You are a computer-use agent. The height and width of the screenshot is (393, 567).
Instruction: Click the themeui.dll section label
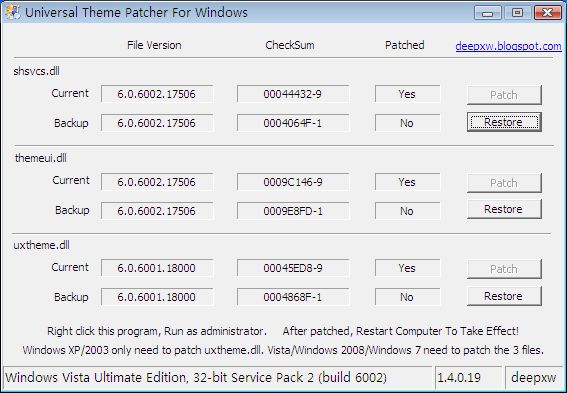pyautogui.click(x=41, y=158)
